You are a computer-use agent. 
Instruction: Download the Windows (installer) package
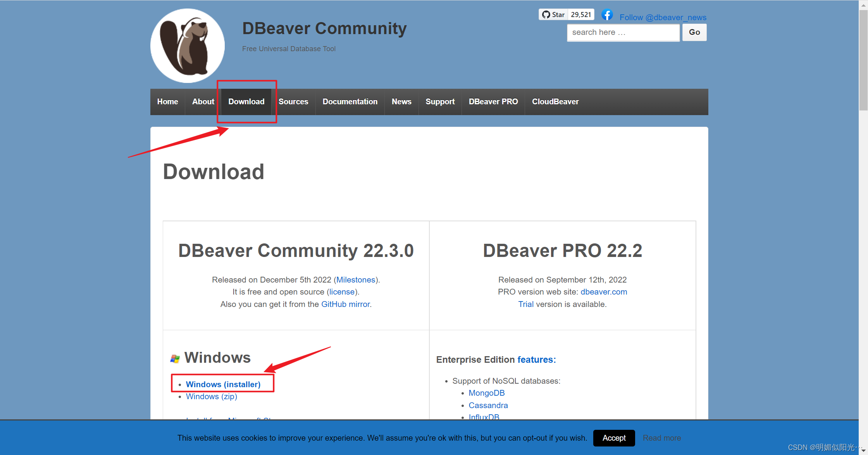223,384
